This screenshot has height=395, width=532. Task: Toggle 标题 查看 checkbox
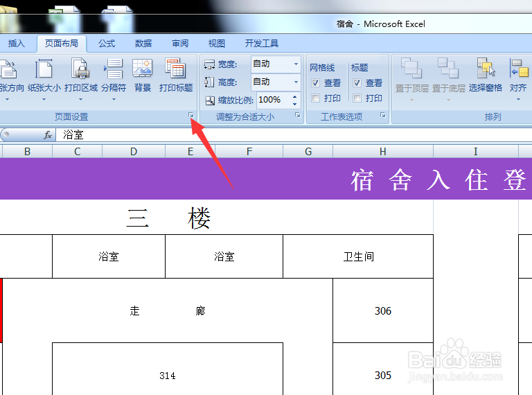pyautogui.click(x=357, y=82)
